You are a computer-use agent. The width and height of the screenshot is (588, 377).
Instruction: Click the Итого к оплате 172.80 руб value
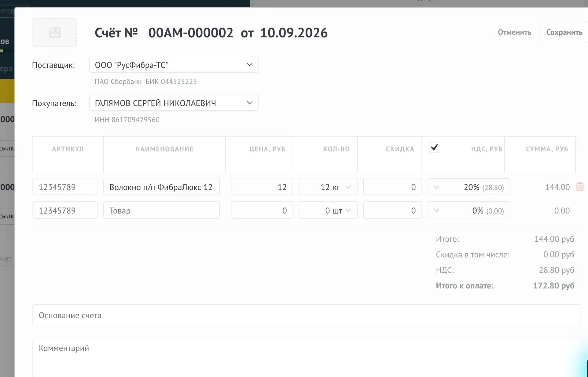tap(554, 285)
